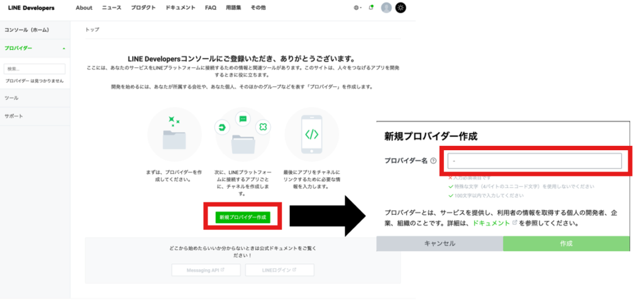The image size is (644, 301).
Task: Click the sidebar provider search box
Action: click(35, 69)
